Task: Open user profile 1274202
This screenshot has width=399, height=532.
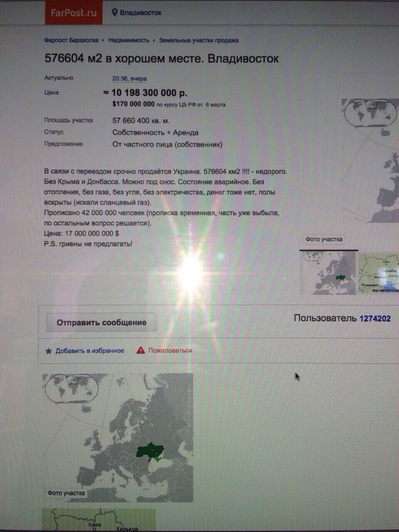Action: [375, 318]
